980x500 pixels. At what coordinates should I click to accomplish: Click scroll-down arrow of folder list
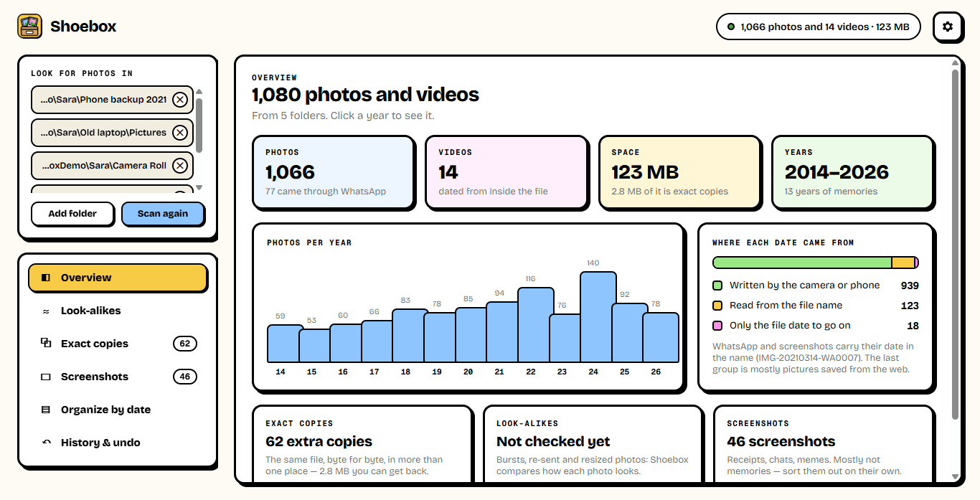(199, 188)
